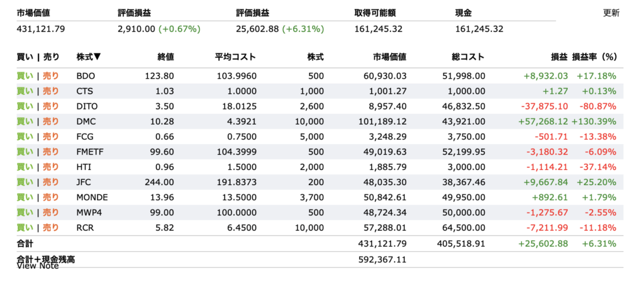The width and height of the screenshot is (644, 302).
Task: Click the 更新 refresh link
Action: click(x=611, y=13)
